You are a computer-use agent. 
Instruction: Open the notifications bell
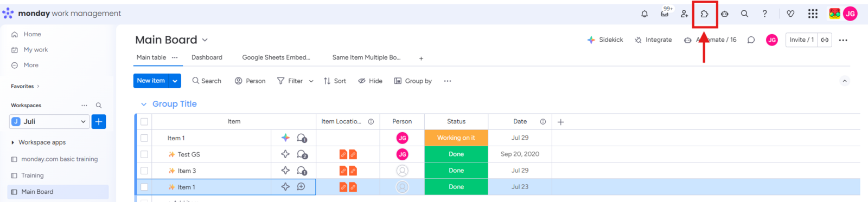pyautogui.click(x=644, y=14)
